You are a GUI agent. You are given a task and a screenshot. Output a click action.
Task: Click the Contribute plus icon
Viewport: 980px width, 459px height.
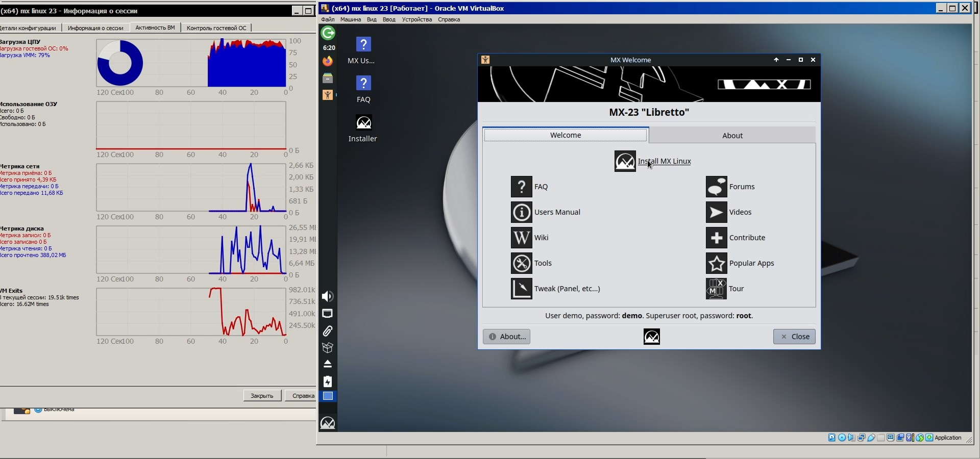(x=716, y=238)
